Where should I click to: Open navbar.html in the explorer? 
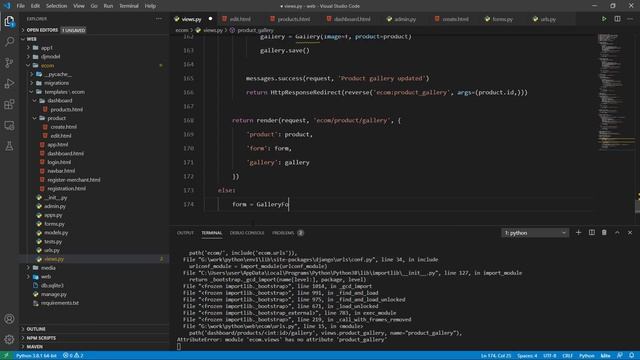pos(61,171)
